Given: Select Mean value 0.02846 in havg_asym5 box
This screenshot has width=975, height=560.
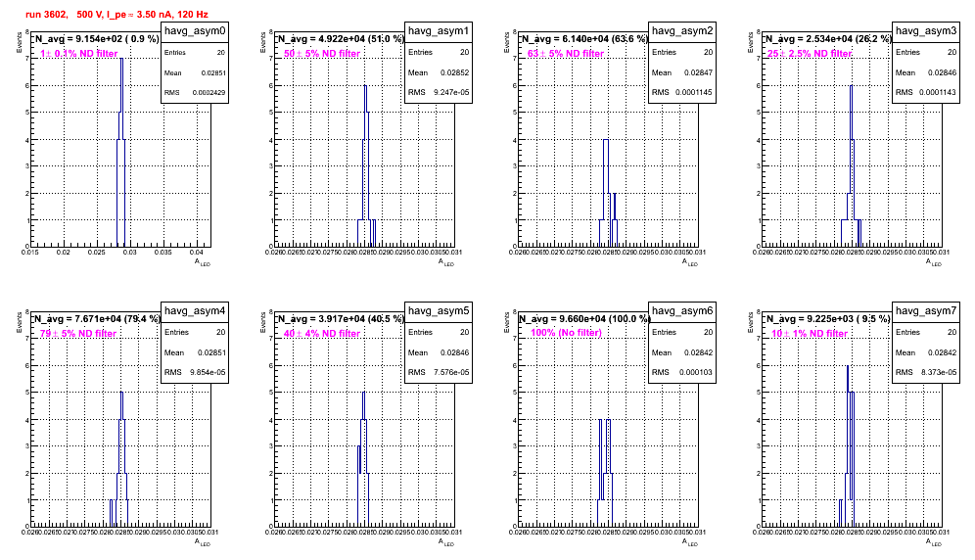Looking at the screenshot, I should pyautogui.click(x=454, y=352).
